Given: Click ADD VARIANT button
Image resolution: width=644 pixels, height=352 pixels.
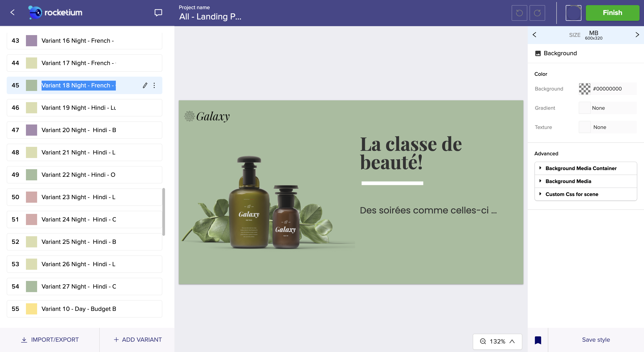Looking at the screenshot, I should pos(138,340).
